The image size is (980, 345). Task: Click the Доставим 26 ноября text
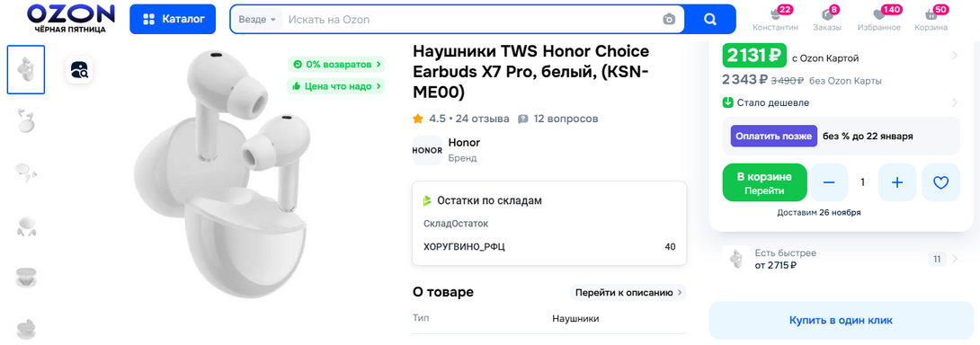coord(819,213)
